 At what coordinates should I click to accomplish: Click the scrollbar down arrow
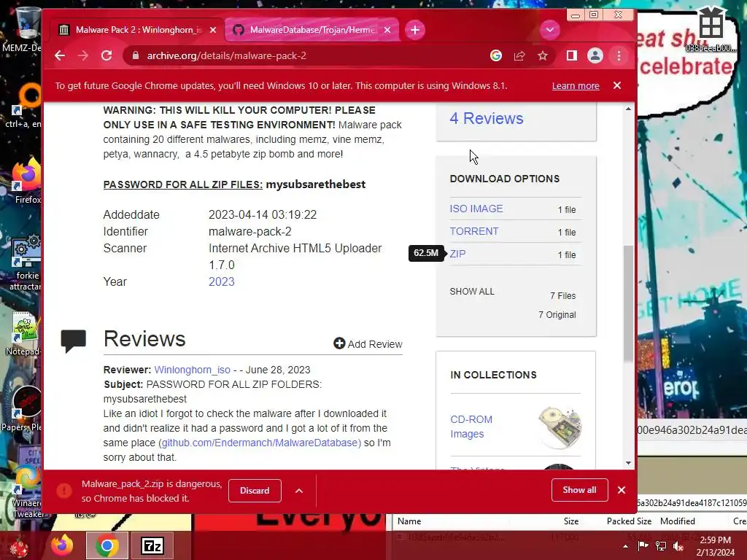point(628,463)
